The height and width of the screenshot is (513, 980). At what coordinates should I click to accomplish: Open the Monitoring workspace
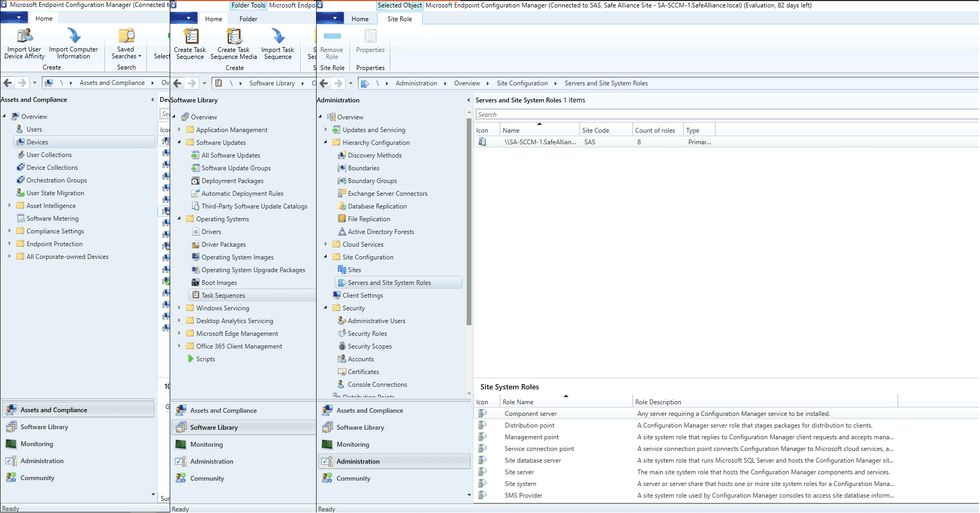point(353,444)
